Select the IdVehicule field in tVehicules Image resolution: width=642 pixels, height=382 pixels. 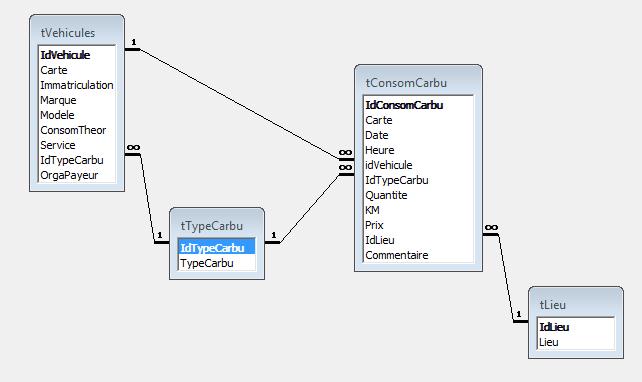tap(77, 55)
